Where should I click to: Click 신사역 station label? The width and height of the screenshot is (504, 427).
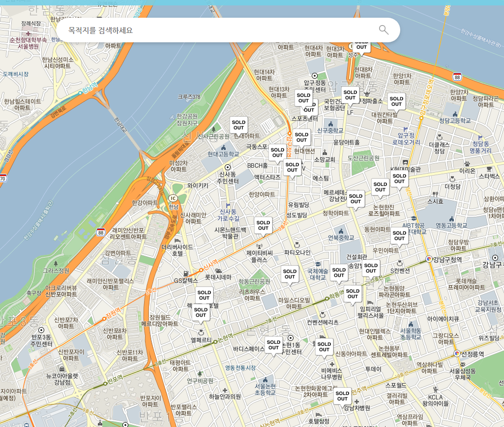coord(210,264)
